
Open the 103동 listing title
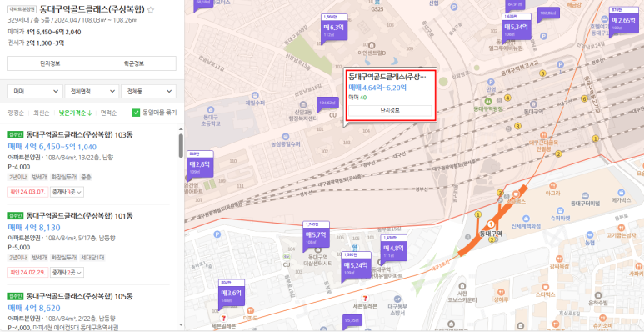pos(80,135)
